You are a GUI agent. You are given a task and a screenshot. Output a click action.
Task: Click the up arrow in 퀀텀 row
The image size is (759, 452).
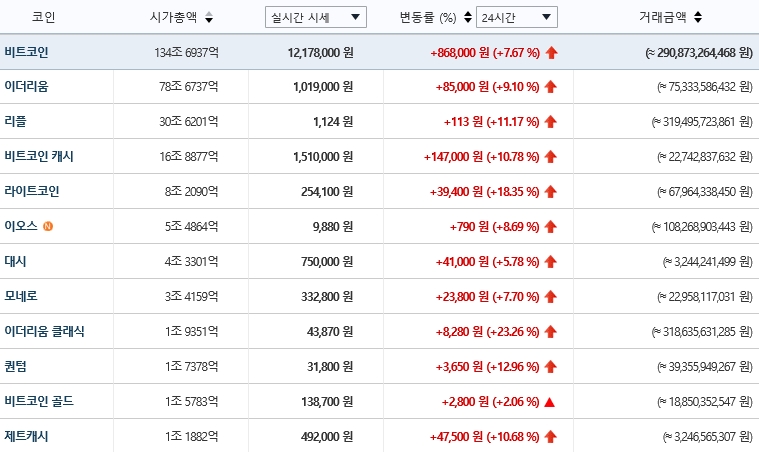[x=550, y=366]
